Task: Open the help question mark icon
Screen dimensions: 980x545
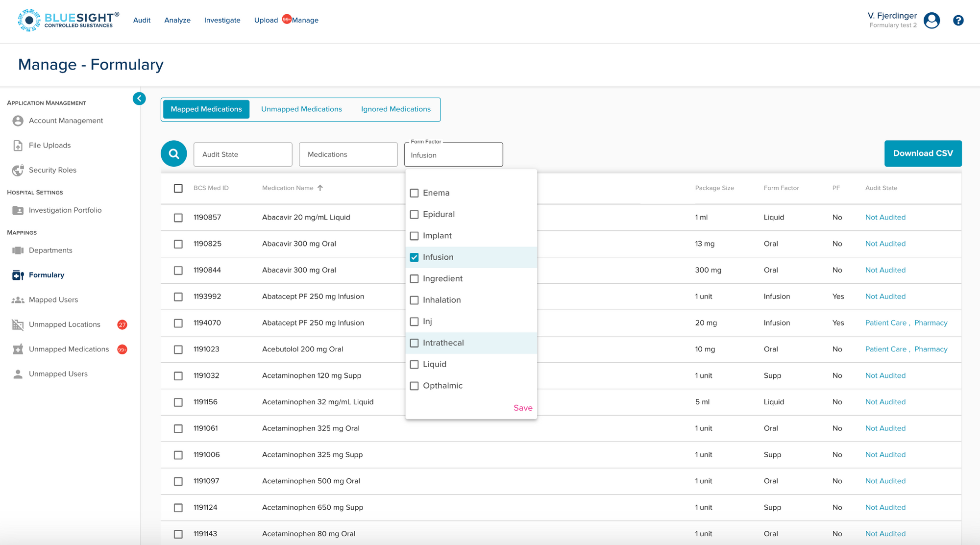Action: pyautogui.click(x=958, y=21)
